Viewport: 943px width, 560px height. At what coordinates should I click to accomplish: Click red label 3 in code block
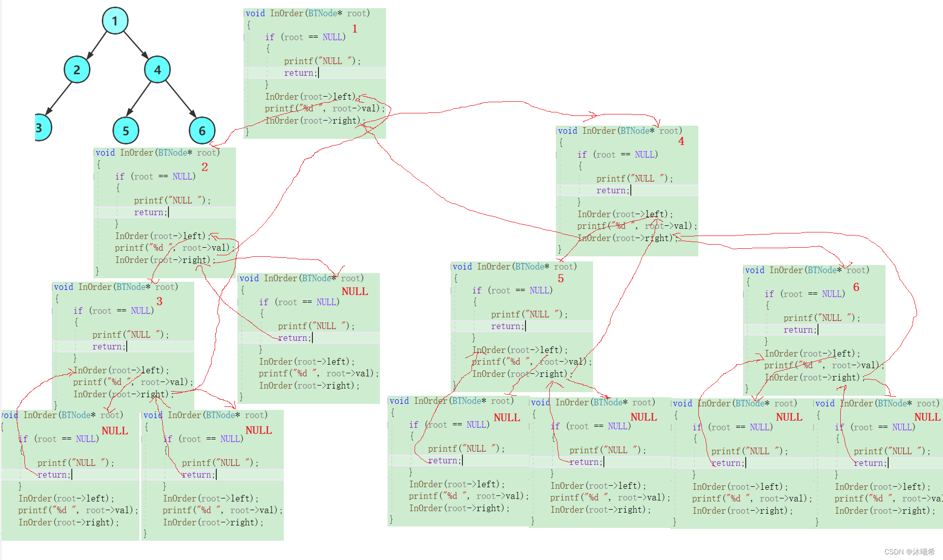pyautogui.click(x=159, y=301)
